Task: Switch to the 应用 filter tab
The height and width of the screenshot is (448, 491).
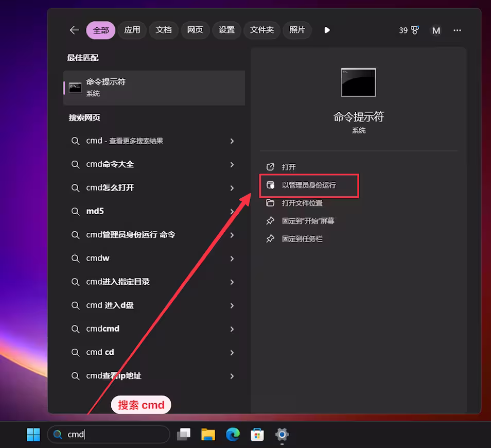Action: (x=132, y=30)
